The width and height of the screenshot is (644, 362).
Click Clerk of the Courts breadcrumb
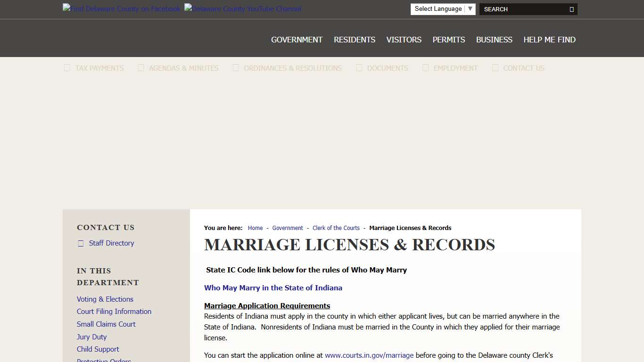[336, 228]
